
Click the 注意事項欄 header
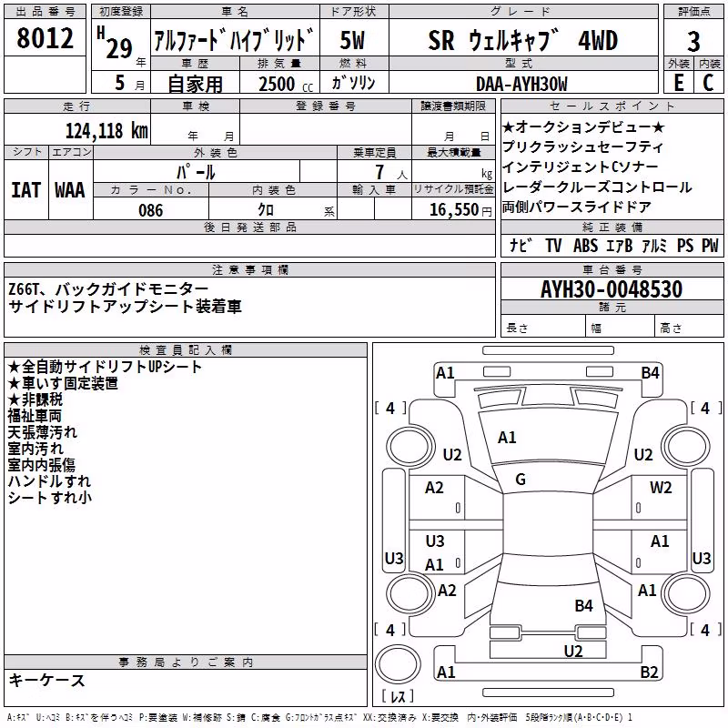tap(249, 269)
